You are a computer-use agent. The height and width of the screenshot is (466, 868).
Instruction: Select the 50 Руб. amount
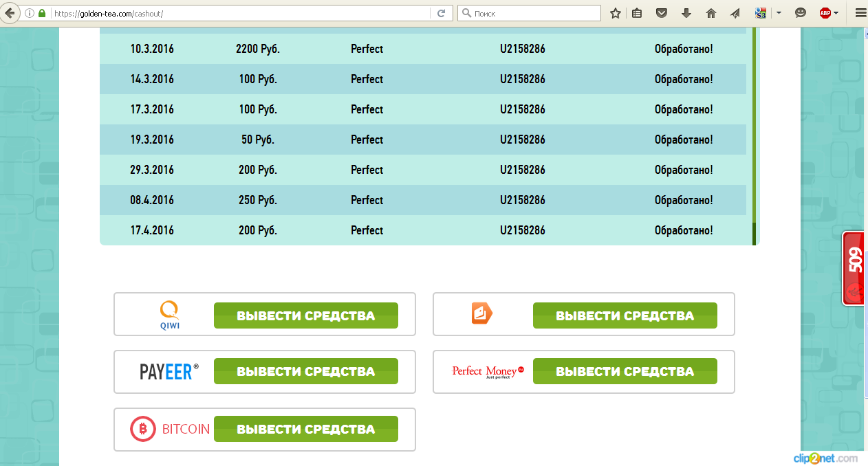258,140
